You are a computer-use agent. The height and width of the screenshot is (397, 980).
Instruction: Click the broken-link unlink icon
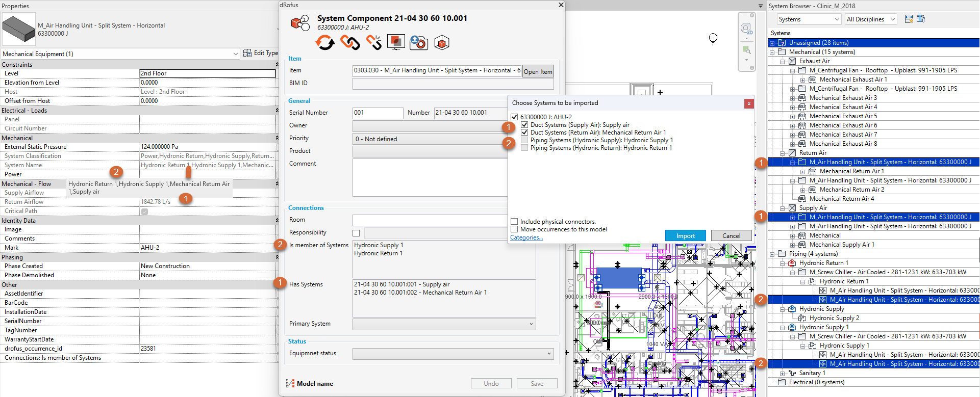373,43
